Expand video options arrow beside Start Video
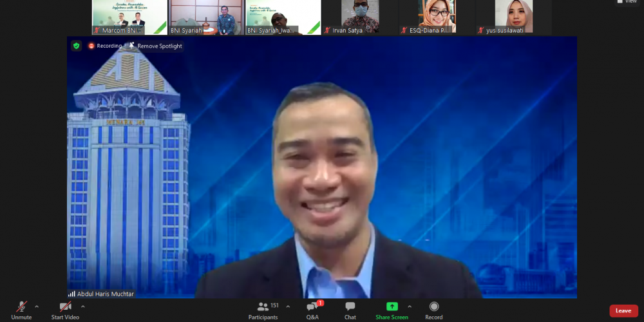This screenshot has height=322, width=644. click(83, 307)
